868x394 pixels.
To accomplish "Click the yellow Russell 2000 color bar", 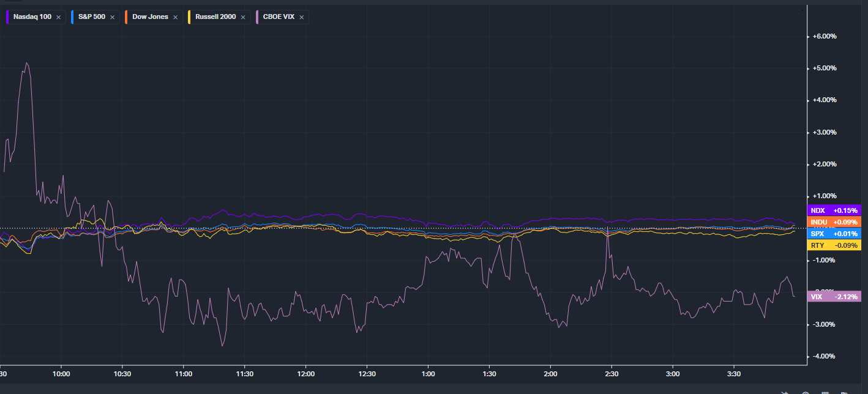I will [x=189, y=17].
